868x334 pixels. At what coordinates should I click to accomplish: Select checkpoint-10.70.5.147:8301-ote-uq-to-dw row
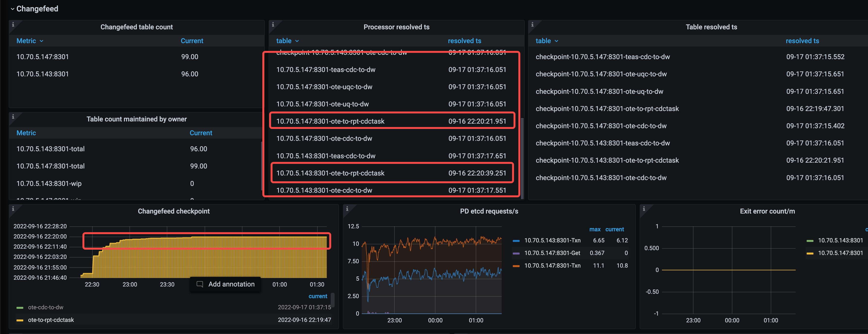698,92
